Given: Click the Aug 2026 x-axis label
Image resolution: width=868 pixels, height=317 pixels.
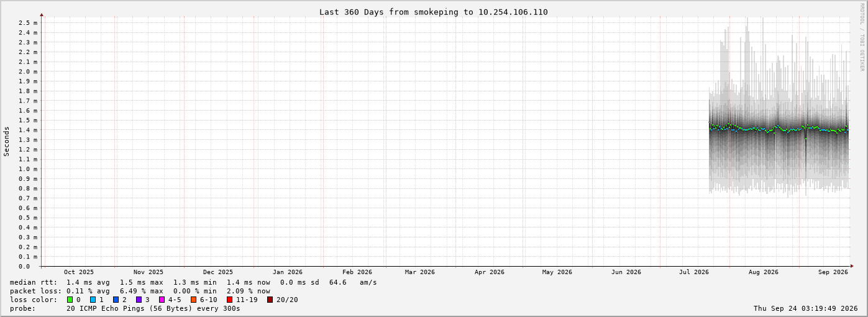Looking at the screenshot, I should [764, 272].
